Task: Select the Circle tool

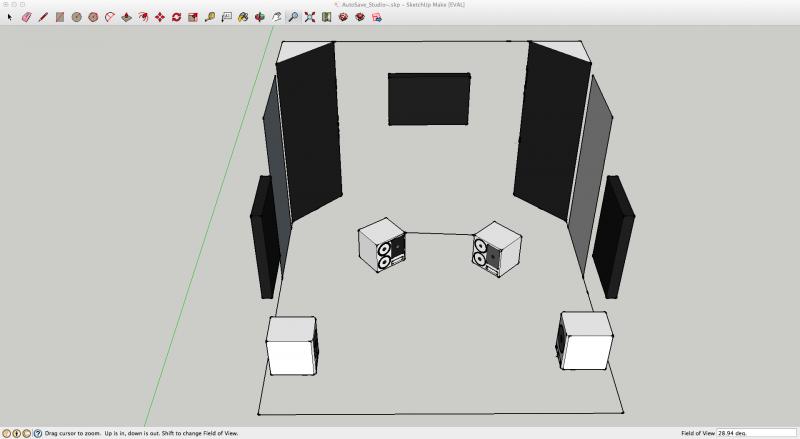Action: (x=77, y=17)
